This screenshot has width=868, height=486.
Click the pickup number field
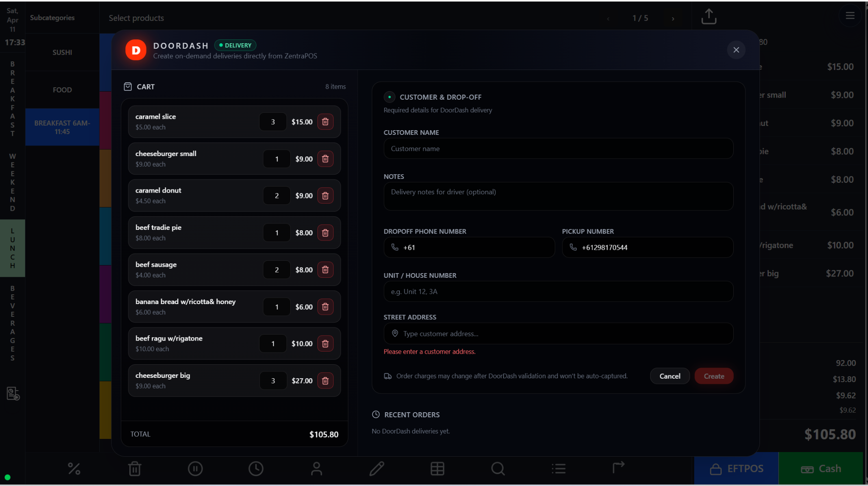[648, 247]
